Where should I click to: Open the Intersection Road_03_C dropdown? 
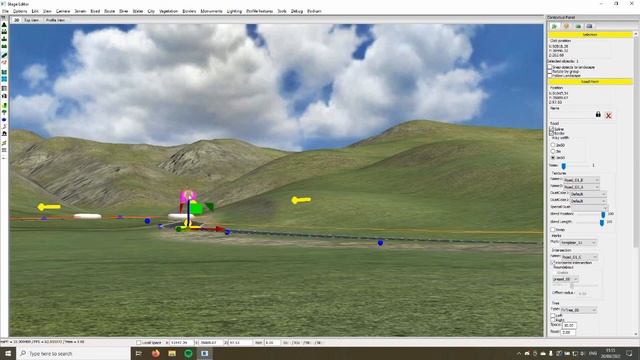pos(580,257)
